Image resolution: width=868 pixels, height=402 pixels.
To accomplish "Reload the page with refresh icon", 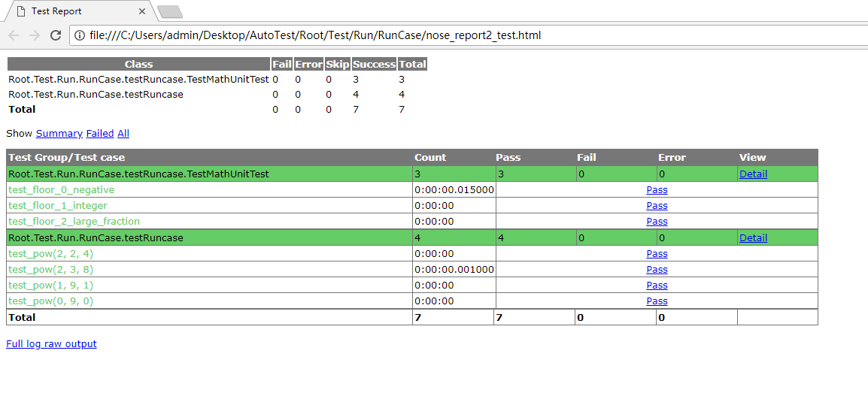I will (56, 35).
